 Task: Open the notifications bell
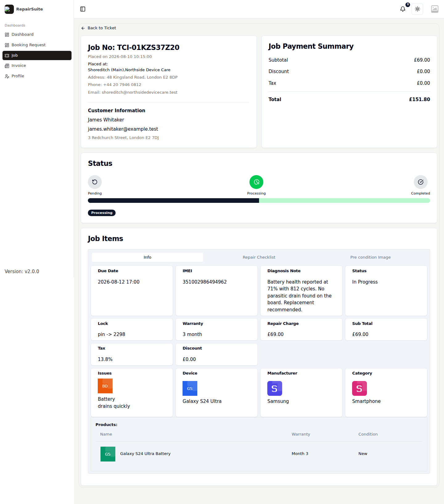coord(403,9)
